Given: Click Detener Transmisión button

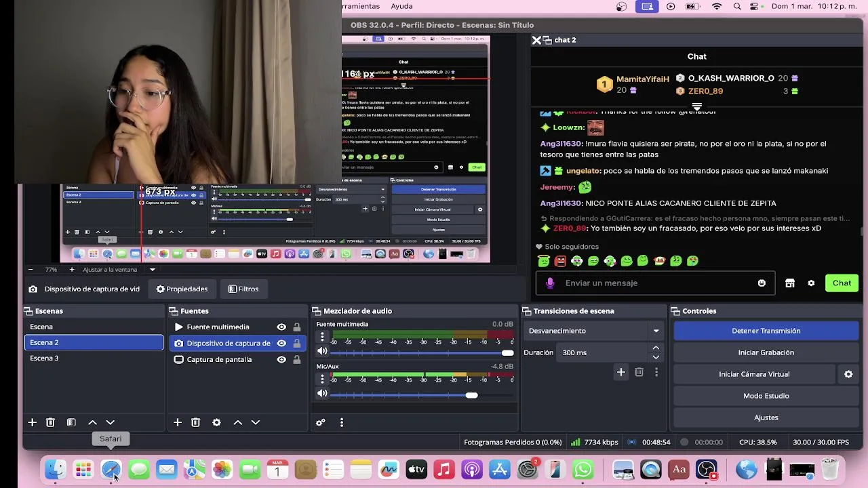Looking at the screenshot, I should [x=766, y=331].
